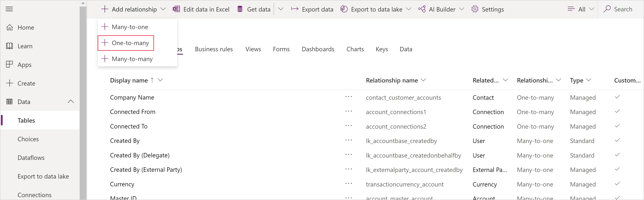Click the hamburger menu icon
644x200 pixels.
click(x=11, y=9)
